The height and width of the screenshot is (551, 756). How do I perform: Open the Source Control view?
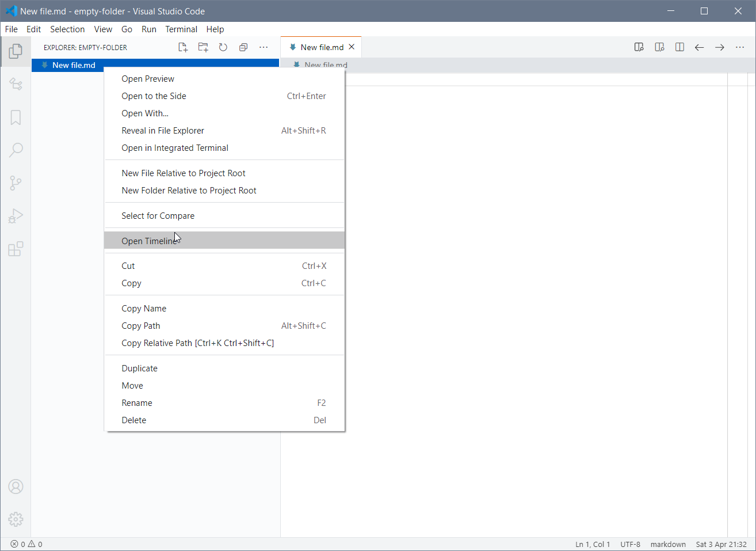click(16, 183)
